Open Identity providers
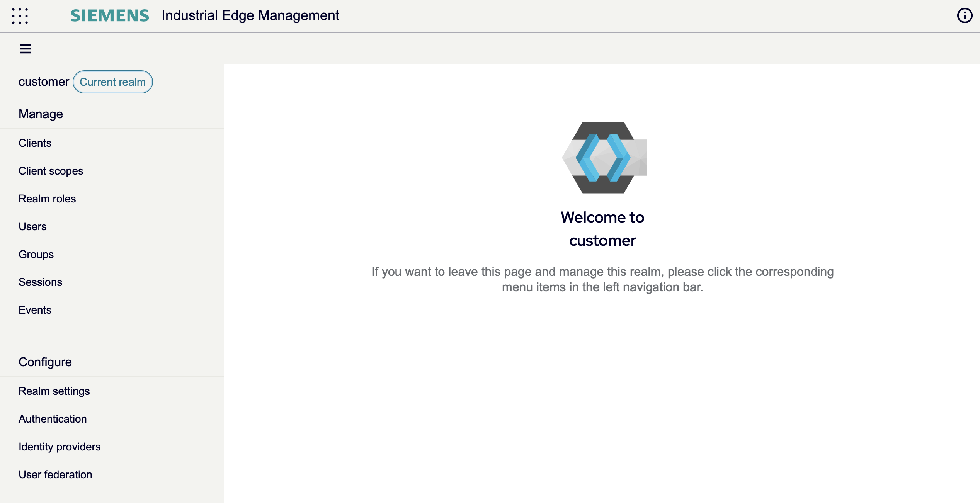The width and height of the screenshot is (980, 503). pos(60,447)
